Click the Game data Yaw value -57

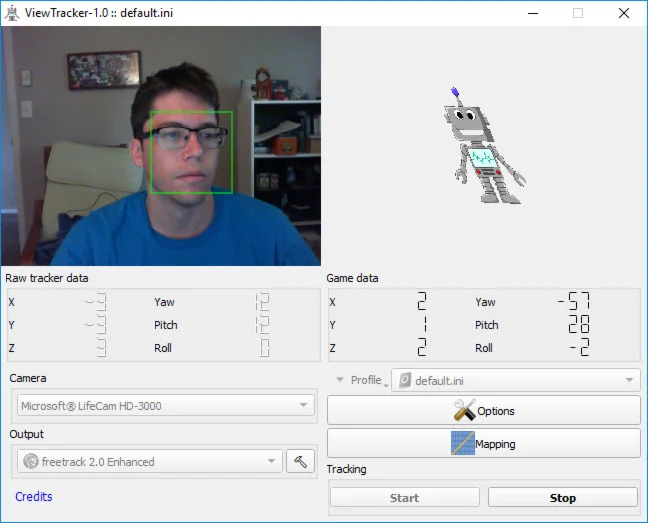point(574,301)
